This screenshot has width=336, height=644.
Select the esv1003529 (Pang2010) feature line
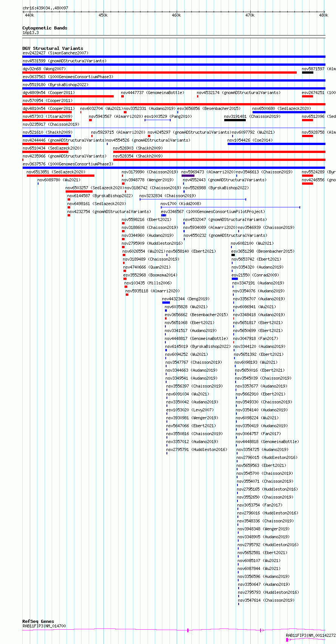(x=157, y=120)
